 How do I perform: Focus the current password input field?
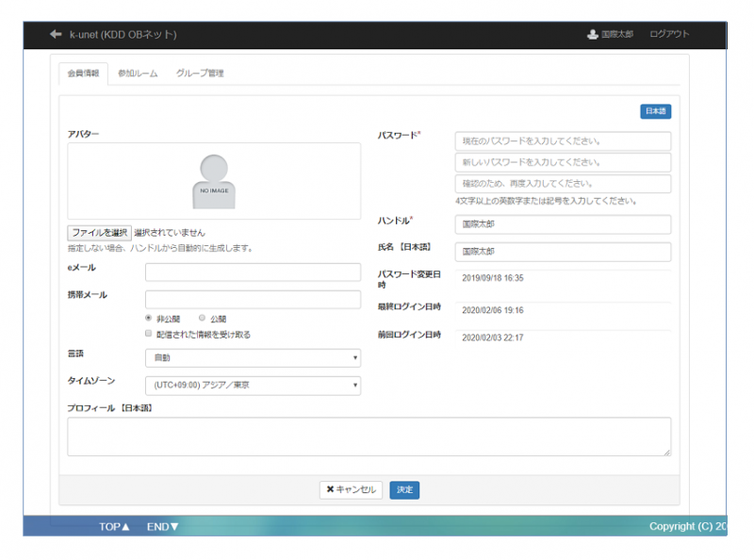point(563,141)
